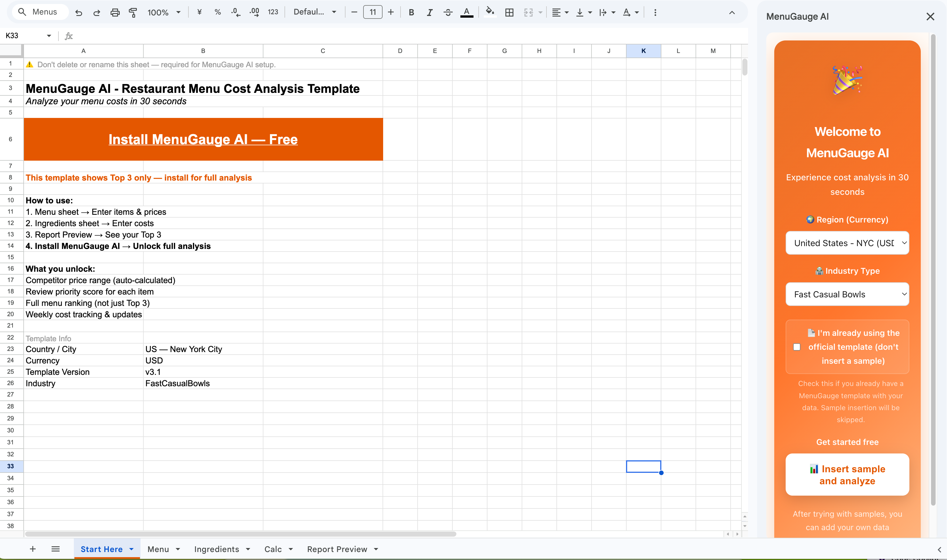Screen dimensions: 947x560
Task: Apply strikethrough formatting
Action: point(448,13)
